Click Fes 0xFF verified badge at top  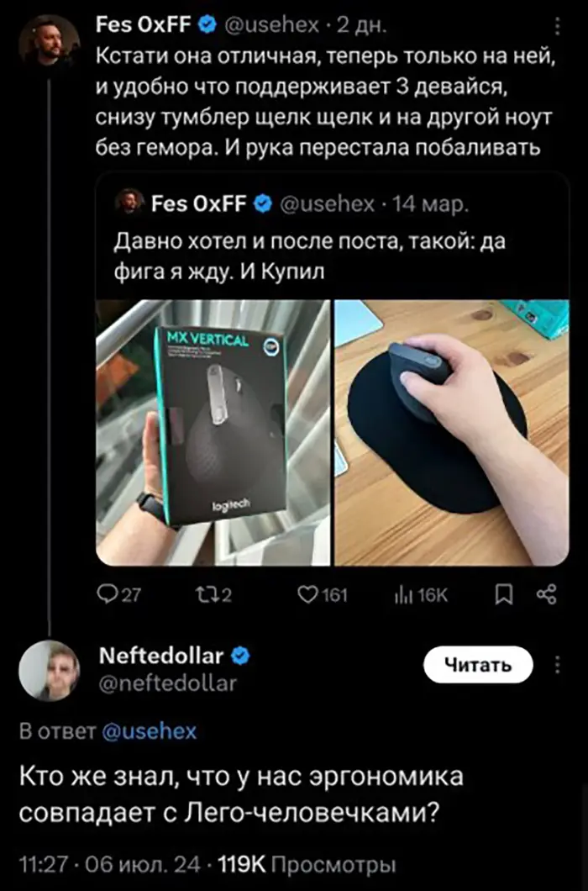(x=207, y=25)
